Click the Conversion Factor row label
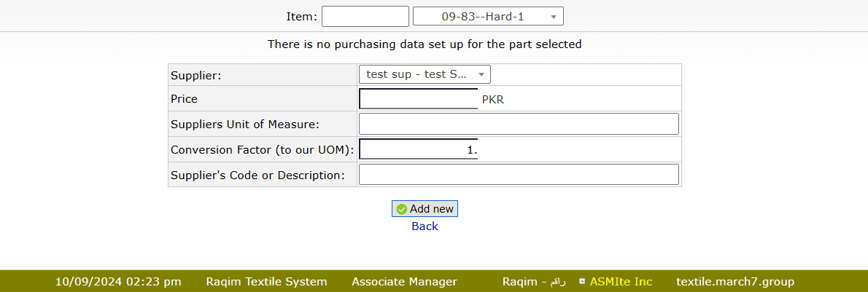This screenshot has height=292, width=868. 262,150
